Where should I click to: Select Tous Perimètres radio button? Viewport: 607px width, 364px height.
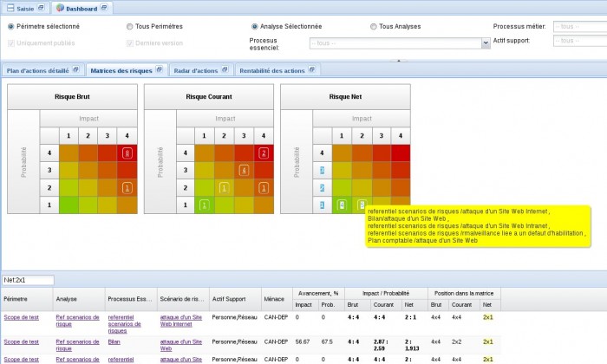coord(130,27)
